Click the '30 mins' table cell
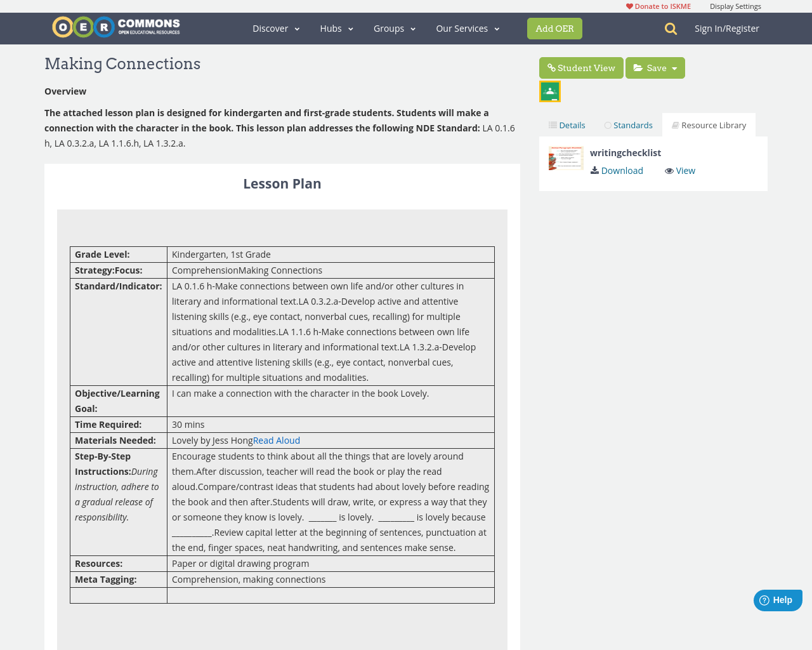This screenshot has width=812, height=650. click(x=331, y=425)
